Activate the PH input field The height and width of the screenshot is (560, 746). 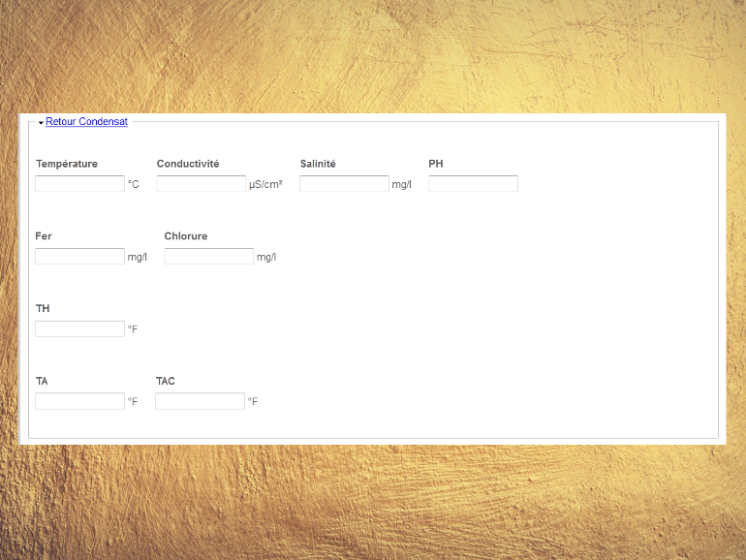tap(474, 184)
